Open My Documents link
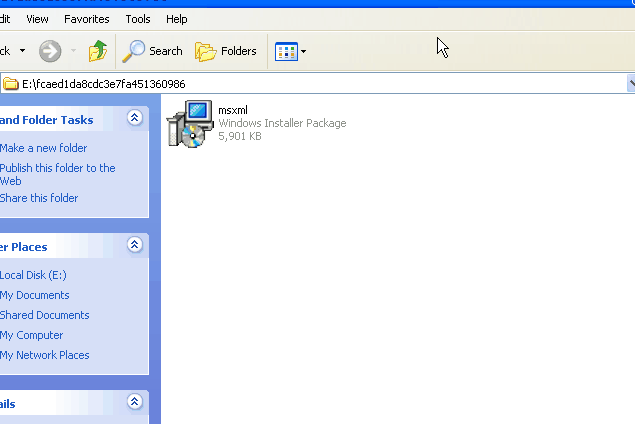 (x=34, y=295)
